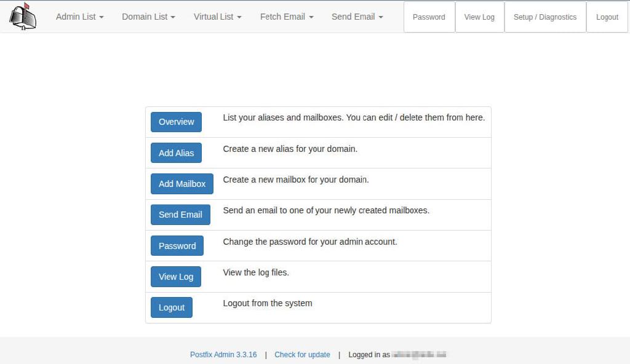Expand the Virtual List menu
This screenshot has height=364, width=630.
(x=217, y=17)
